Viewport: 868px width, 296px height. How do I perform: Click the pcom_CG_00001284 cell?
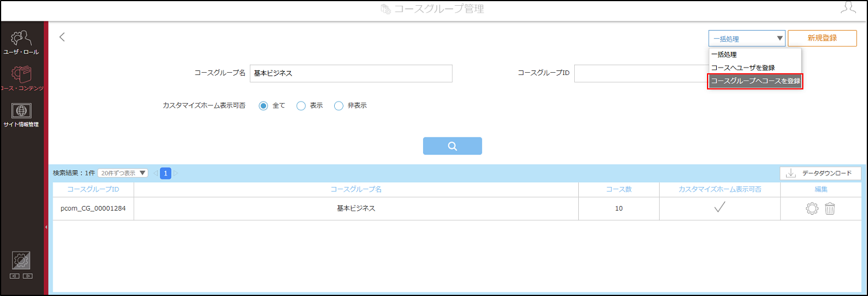[93, 209]
